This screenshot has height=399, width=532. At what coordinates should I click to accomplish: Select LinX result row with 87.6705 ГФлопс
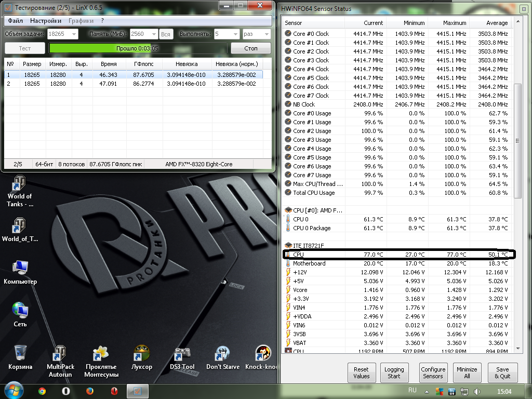click(x=134, y=75)
